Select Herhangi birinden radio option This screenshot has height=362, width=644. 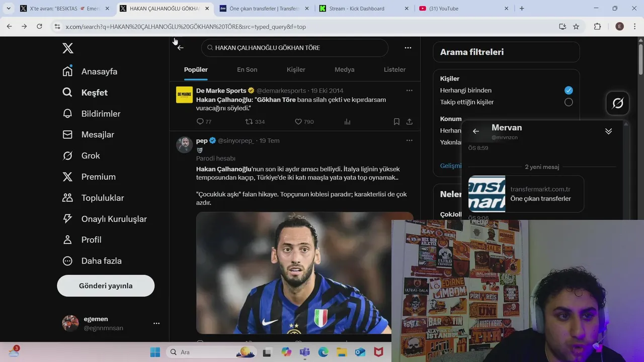tap(569, 90)
